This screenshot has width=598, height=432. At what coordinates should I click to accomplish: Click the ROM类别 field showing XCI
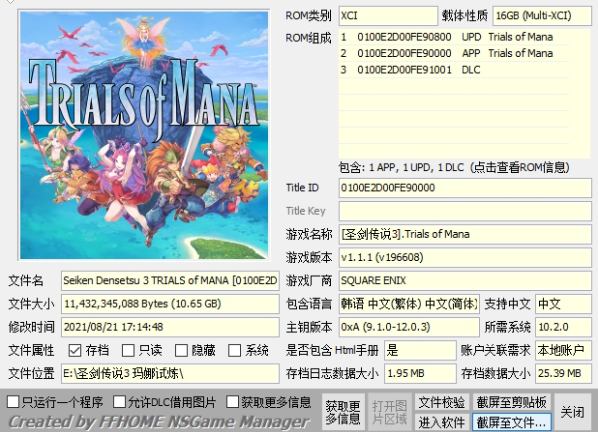[x=388, y=16]
